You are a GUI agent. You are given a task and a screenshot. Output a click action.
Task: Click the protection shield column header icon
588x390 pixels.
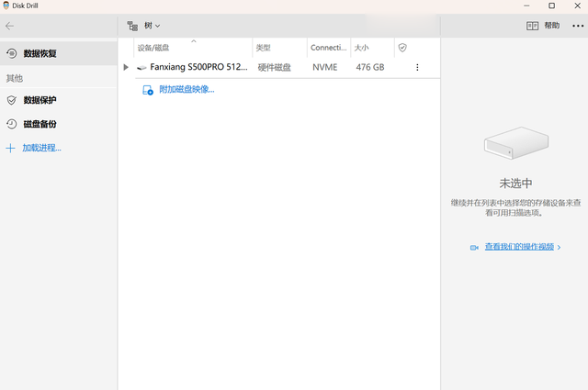click(x=402, y=48)
